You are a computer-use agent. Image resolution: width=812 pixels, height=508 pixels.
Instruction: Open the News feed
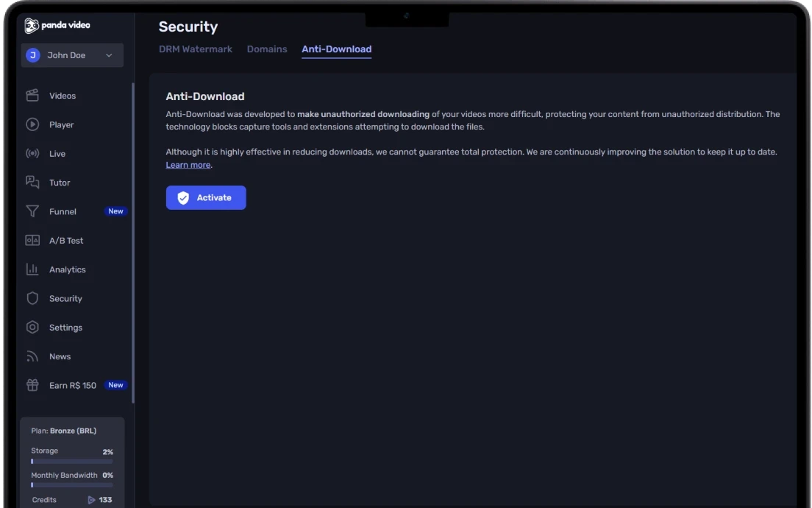coord(59,356)
